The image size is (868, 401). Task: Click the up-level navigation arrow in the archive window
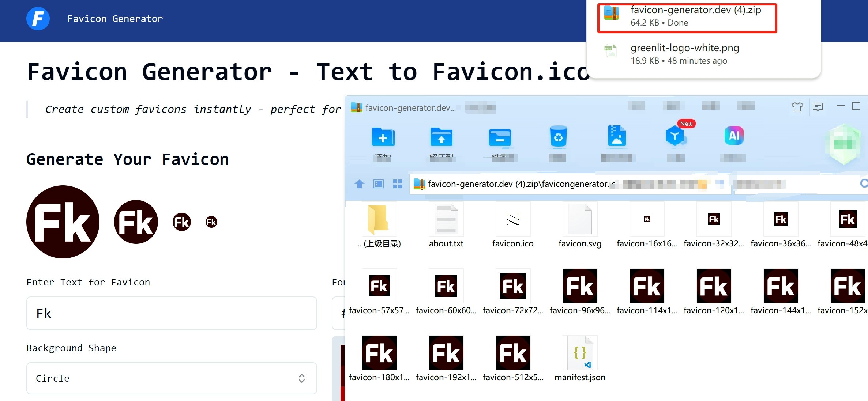tap(359, 184)
